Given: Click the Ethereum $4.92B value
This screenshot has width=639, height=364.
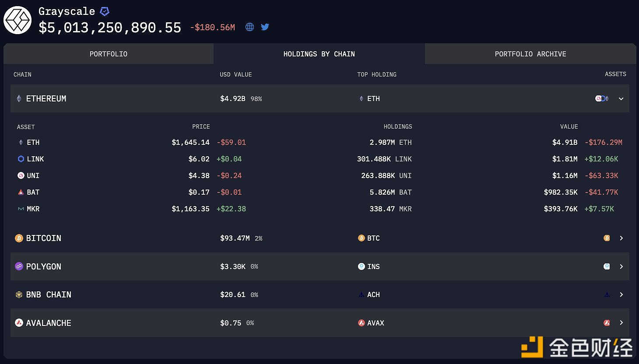Looking at the screenshot, I should tap(233, 99).
